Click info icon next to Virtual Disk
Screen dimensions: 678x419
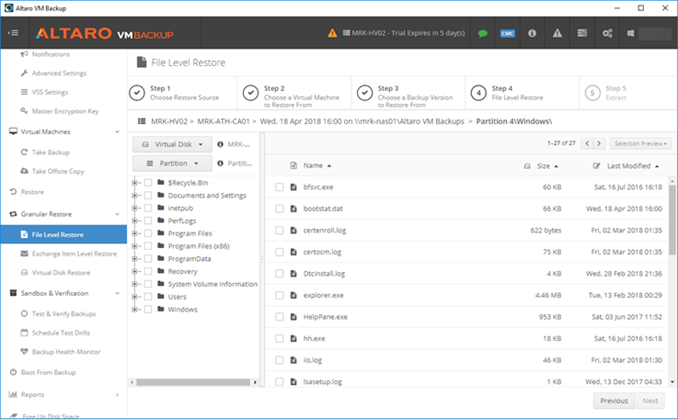tap(220, 144)
